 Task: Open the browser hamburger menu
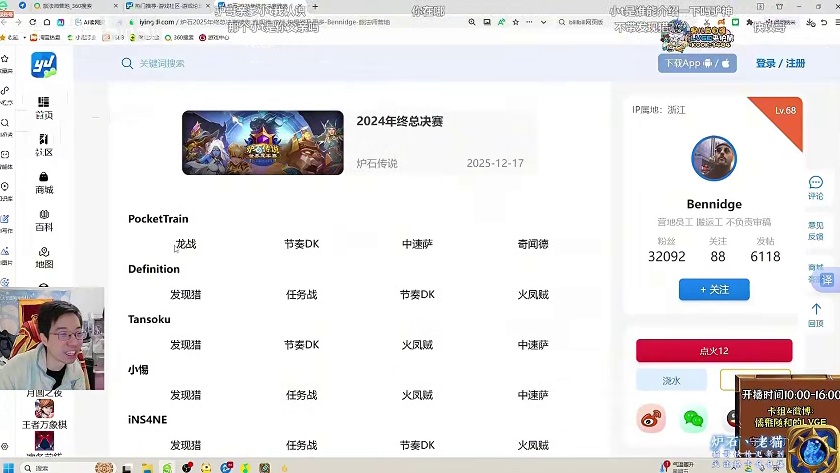tap(837, 22)
